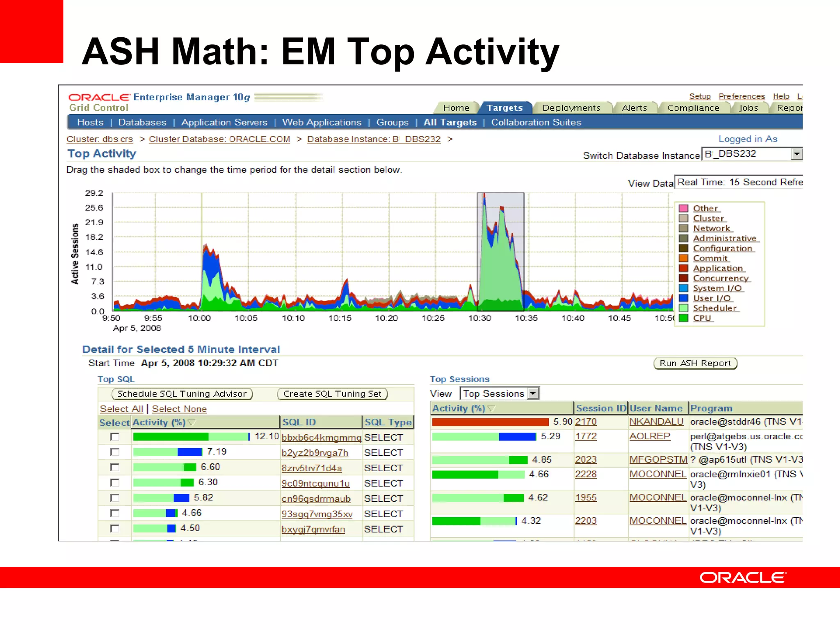
Task: Open the Setup link
Action: (700, 96)
